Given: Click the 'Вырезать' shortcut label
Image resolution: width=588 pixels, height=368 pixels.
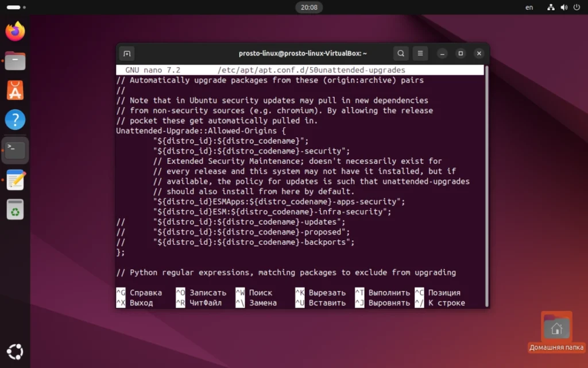Looking at the screenshot, I should click(x=327, y=293).
